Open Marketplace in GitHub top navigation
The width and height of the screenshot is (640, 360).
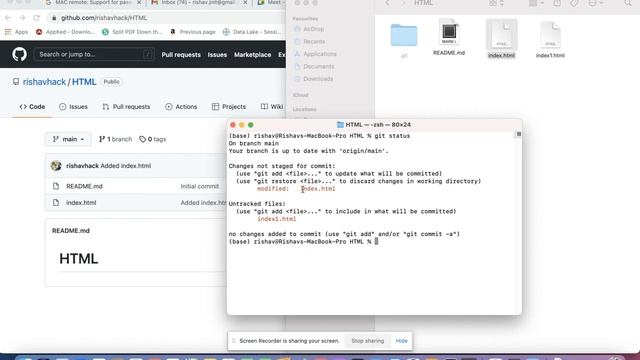(x=252, y=55)
